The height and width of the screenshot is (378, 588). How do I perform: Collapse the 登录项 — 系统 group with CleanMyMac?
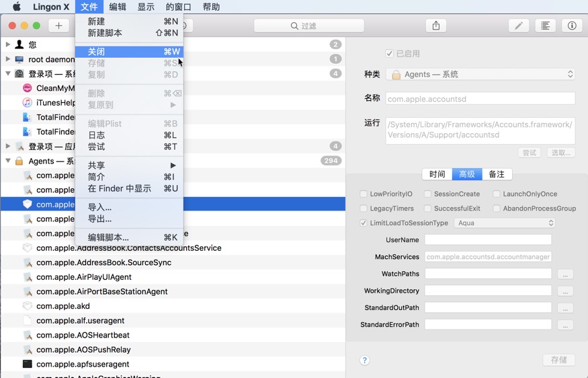click(x=7, y=73)
